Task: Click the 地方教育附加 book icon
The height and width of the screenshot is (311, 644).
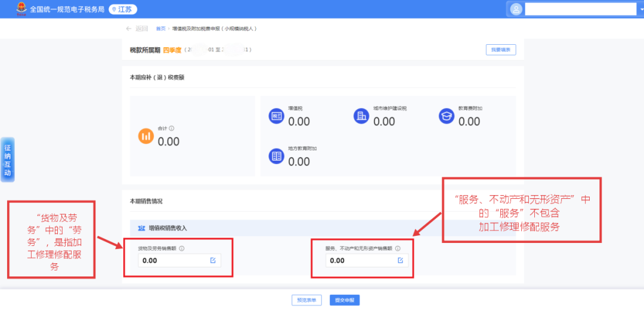Action: click(276, 156)
